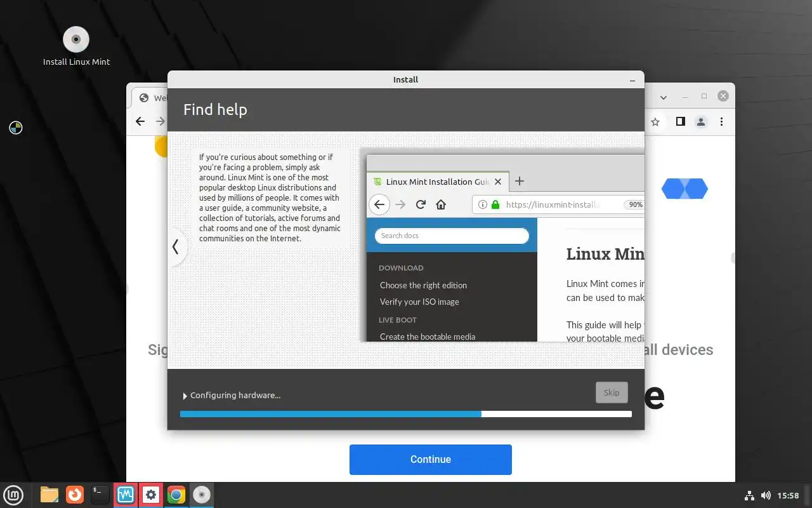Close the Installation Guide tab in slideshow
Viewport: 812px width, 508px height.
[498, 182]
